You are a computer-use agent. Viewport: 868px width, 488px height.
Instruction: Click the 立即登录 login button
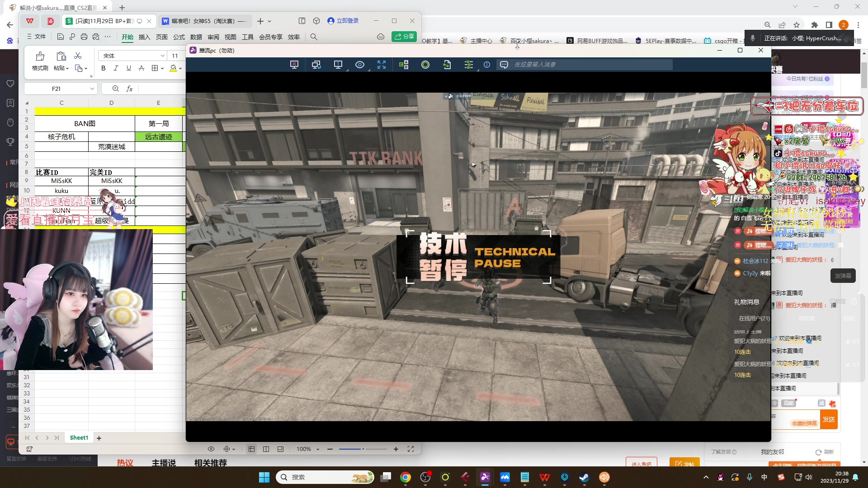[x=344, y=21]
